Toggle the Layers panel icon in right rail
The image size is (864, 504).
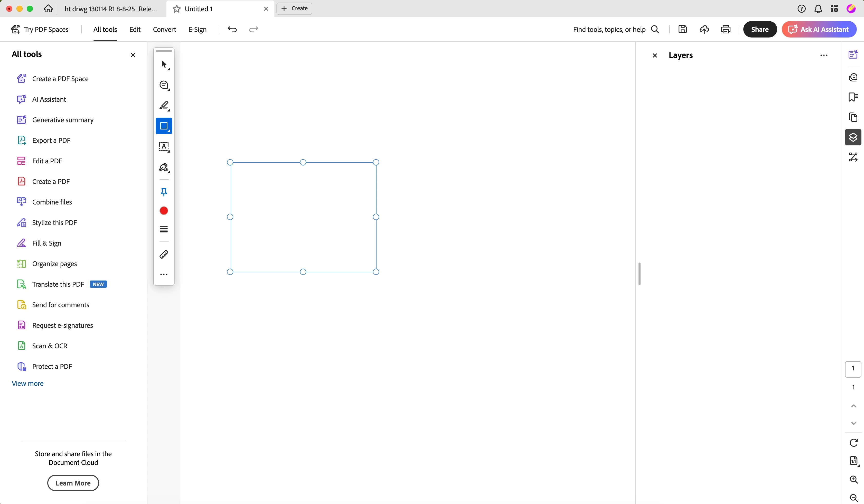[853, 137]
